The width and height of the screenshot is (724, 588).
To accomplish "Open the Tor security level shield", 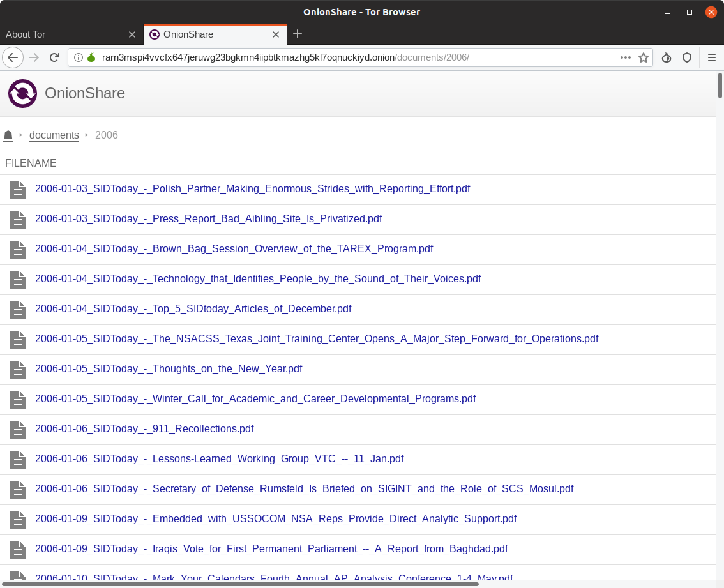I will [687, 57].
